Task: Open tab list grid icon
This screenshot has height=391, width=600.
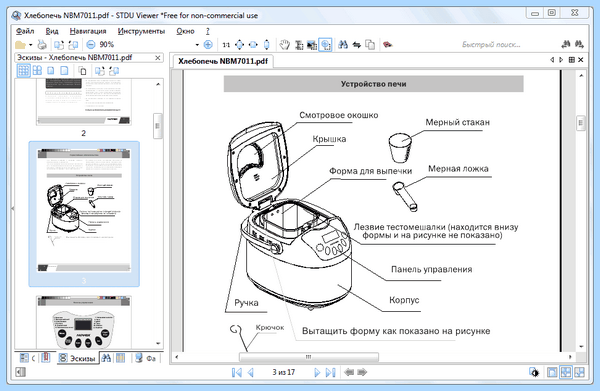Action: pyautogui.click(x=572, y=60)
